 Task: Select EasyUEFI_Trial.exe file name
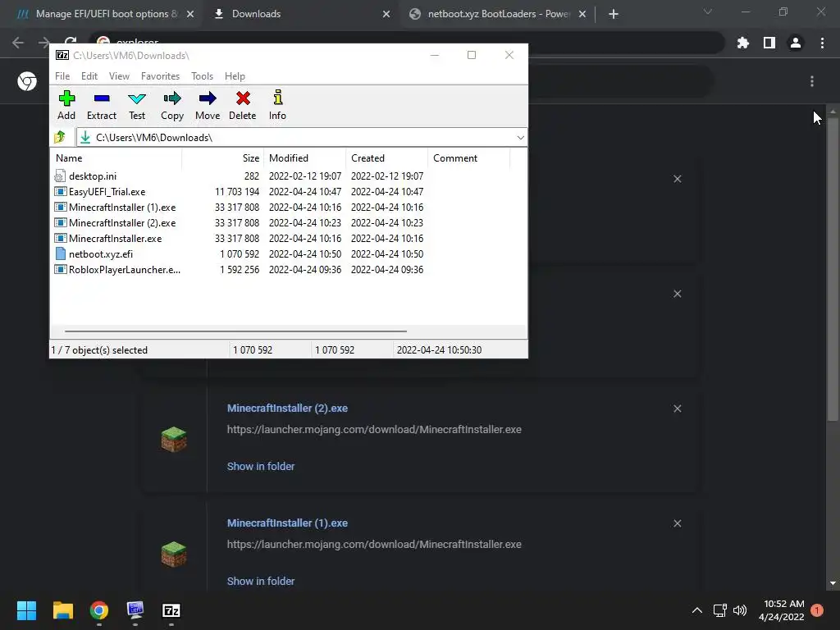coord(107,192)
